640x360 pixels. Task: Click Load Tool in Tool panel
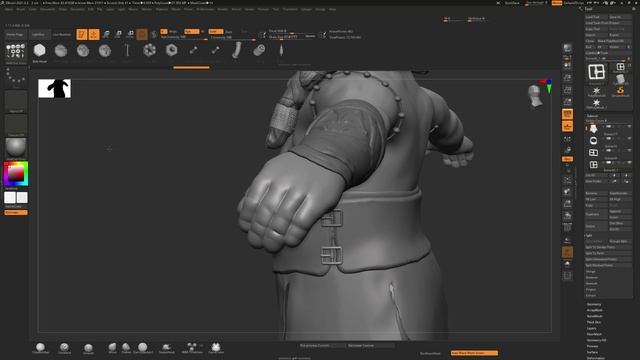click(x=596, y=17)
